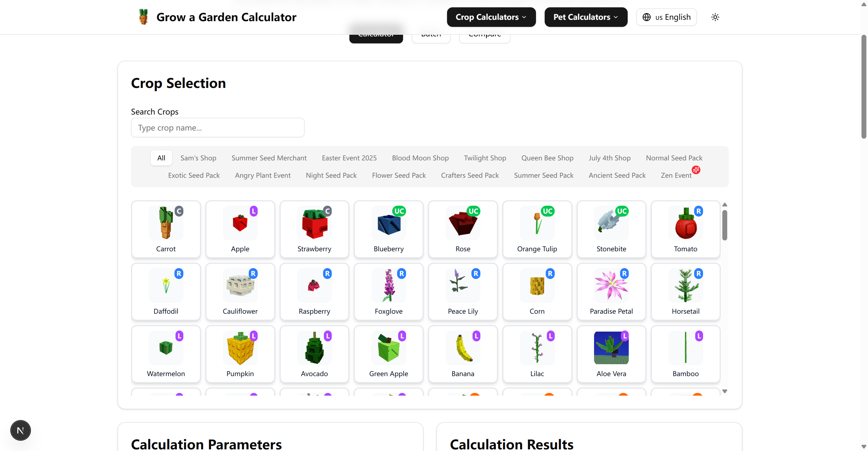Toggle light/dark theme with the sun icon

pyautogui.click(x=715, y=17)
